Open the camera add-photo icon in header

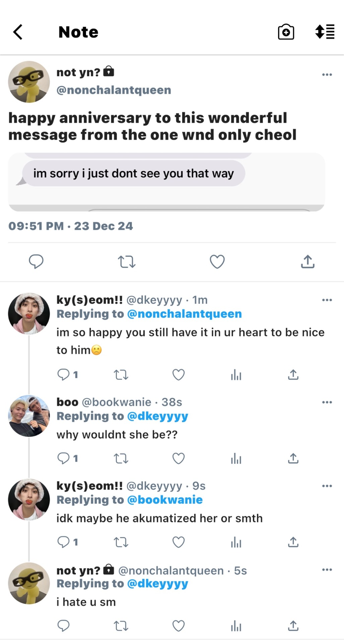pos(286,32)
